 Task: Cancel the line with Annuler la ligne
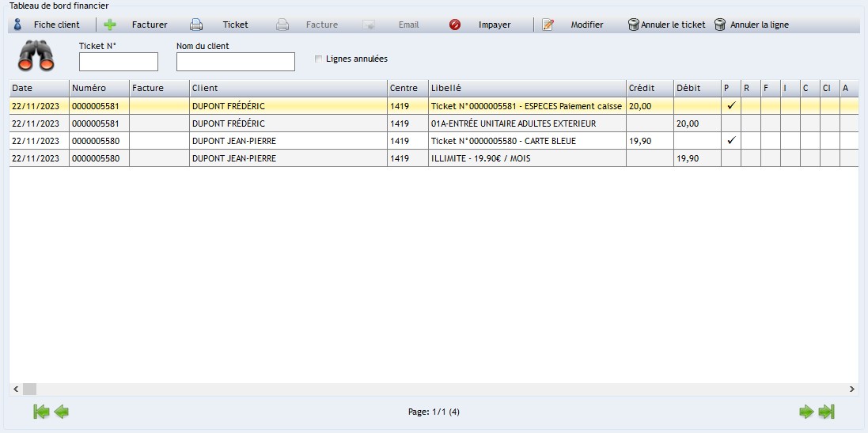751,25
